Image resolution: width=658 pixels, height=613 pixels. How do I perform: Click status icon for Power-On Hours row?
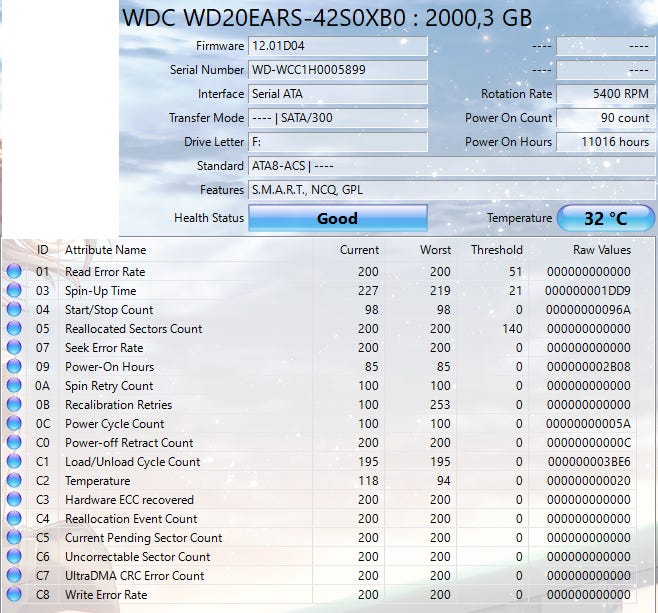pos(14,366)
